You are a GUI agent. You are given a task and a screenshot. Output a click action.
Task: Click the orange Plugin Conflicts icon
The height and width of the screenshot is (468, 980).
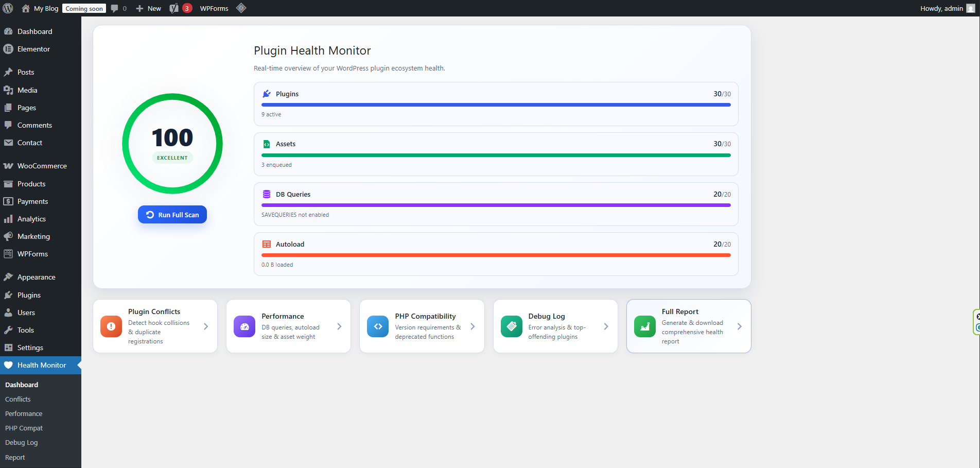tap(111, 326)
